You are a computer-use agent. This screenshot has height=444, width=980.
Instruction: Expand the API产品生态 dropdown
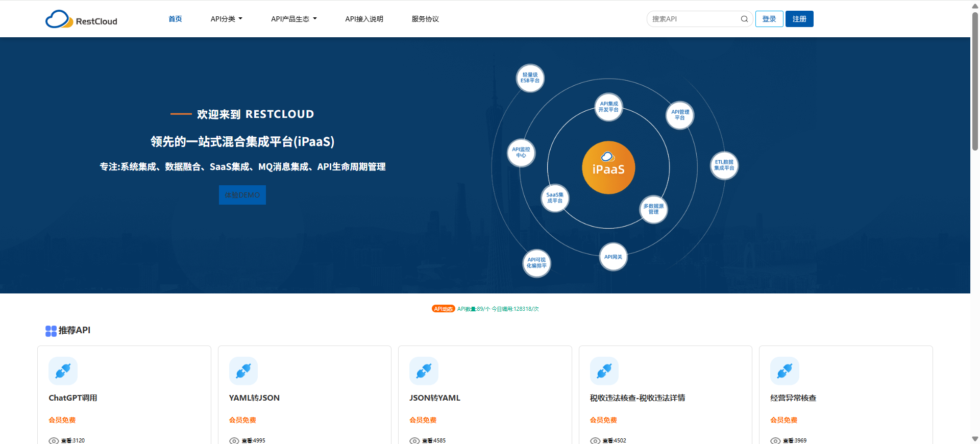click(x=294, y=19)
